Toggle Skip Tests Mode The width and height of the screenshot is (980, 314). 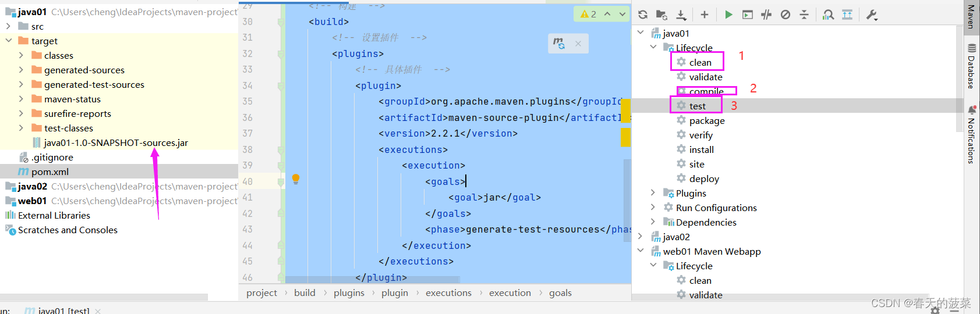pyautogui.click(x=786, y=15)
